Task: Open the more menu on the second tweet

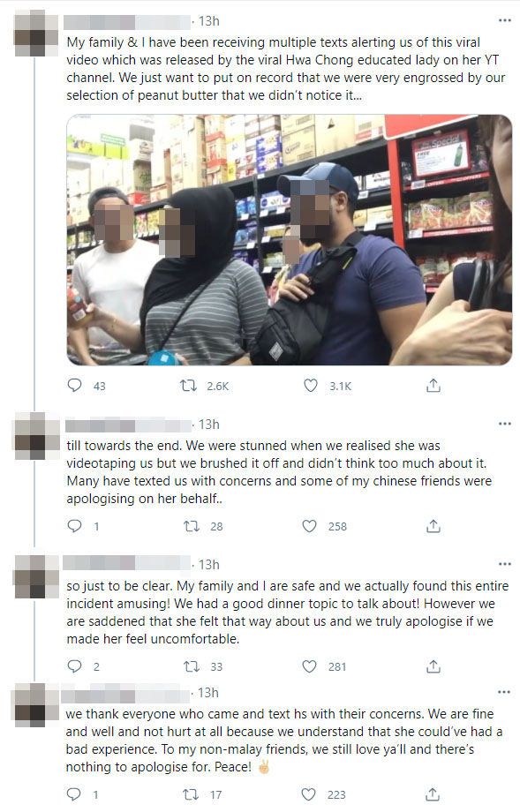Action: click(x=504, y=424)
